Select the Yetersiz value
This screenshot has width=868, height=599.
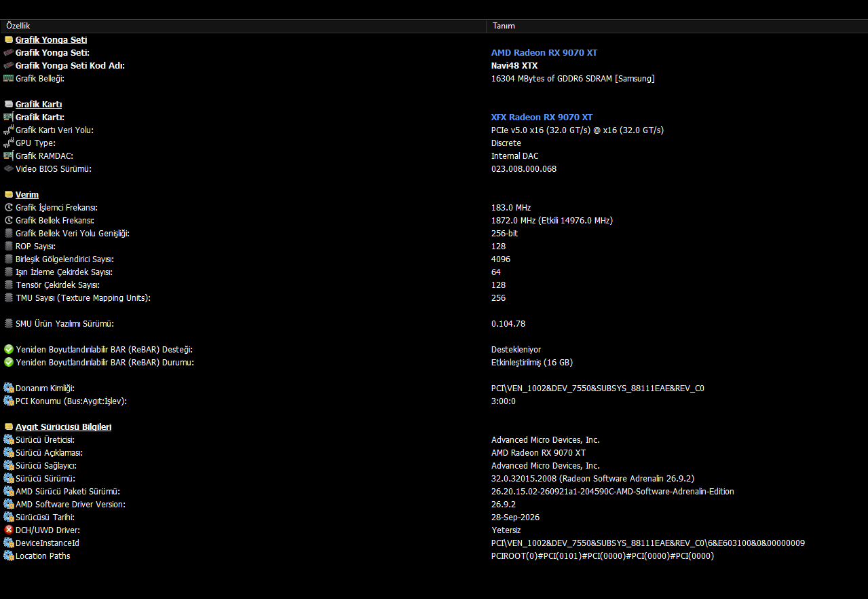(x=506, y=530)
